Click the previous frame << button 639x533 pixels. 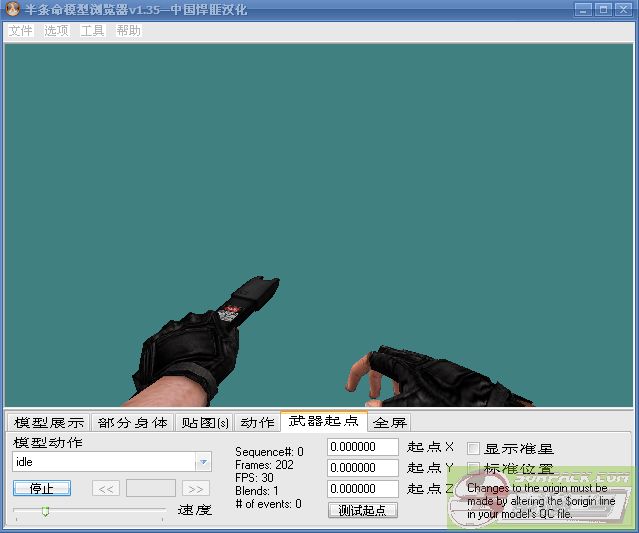click(106, 488)
